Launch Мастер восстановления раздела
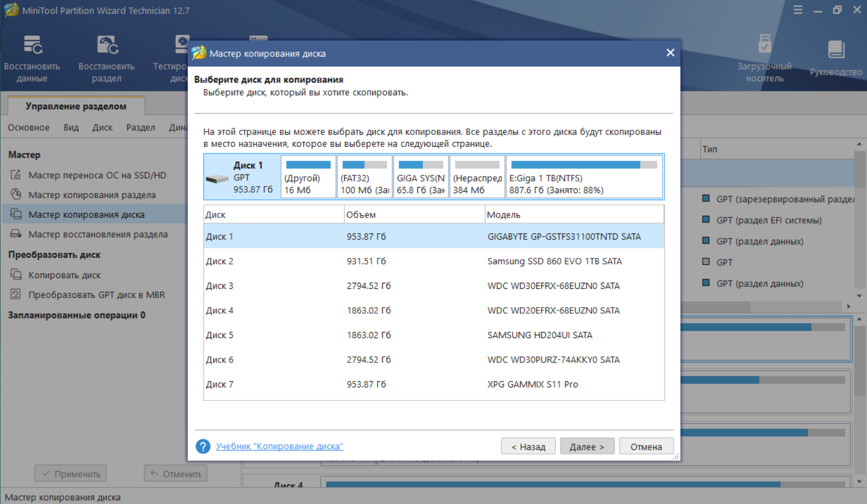 (x=98, y=234)
